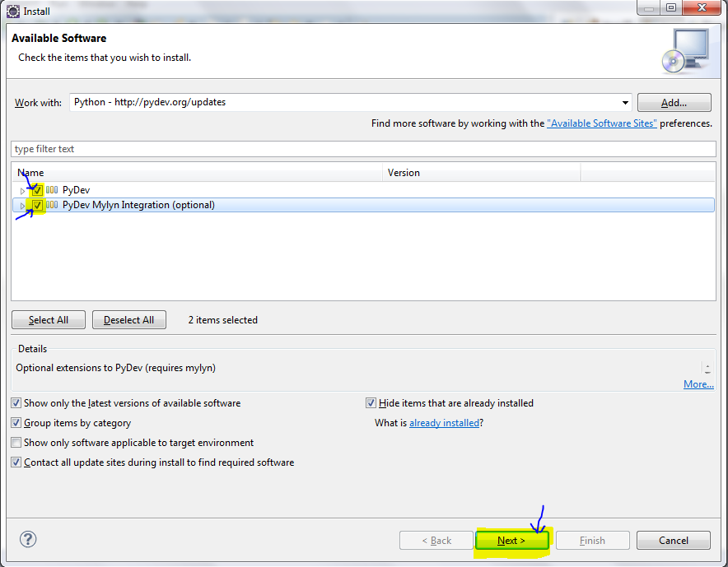Click the disabled Finish button
728x567 pixels.
click(x=592, y=540)
